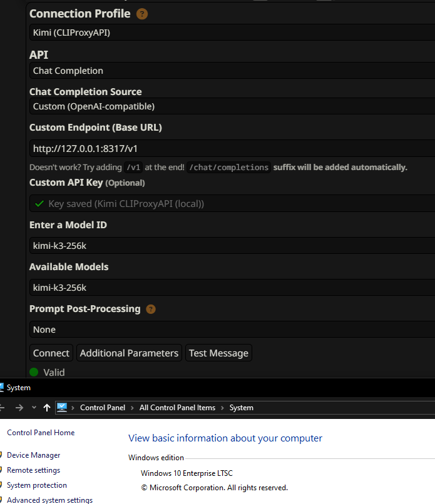
Task: Click the Connect button
Action: pos(51,353)
